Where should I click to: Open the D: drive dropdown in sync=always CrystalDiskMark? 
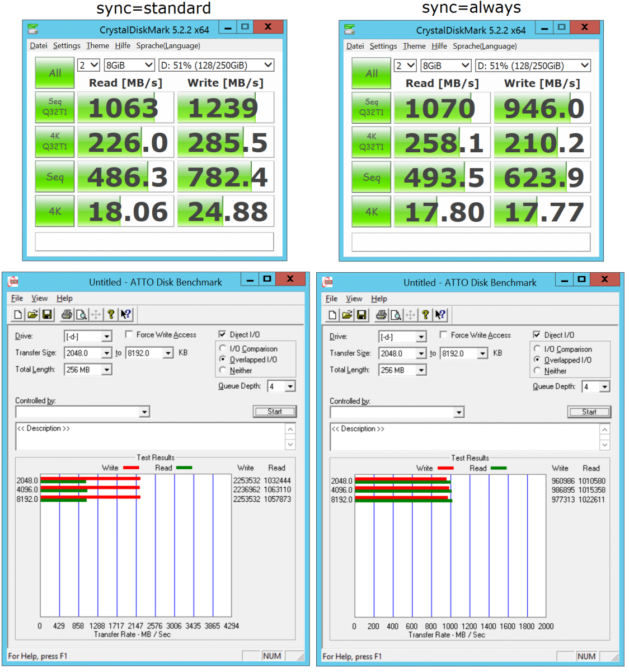pyautogui.click(x=533, y=66)
